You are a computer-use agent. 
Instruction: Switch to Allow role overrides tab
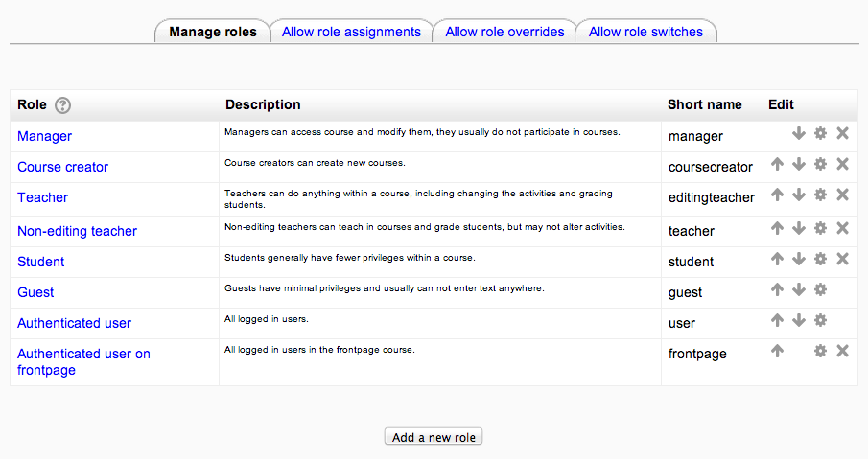tap(504, 32)
